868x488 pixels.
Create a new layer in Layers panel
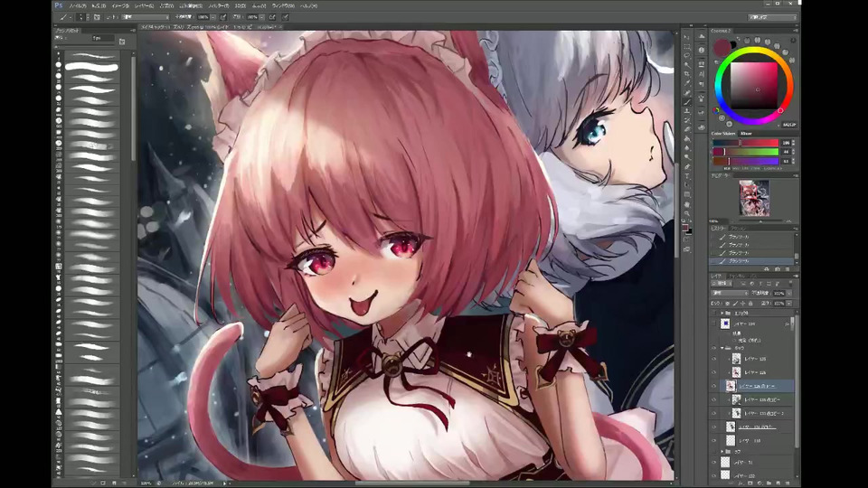778,483
